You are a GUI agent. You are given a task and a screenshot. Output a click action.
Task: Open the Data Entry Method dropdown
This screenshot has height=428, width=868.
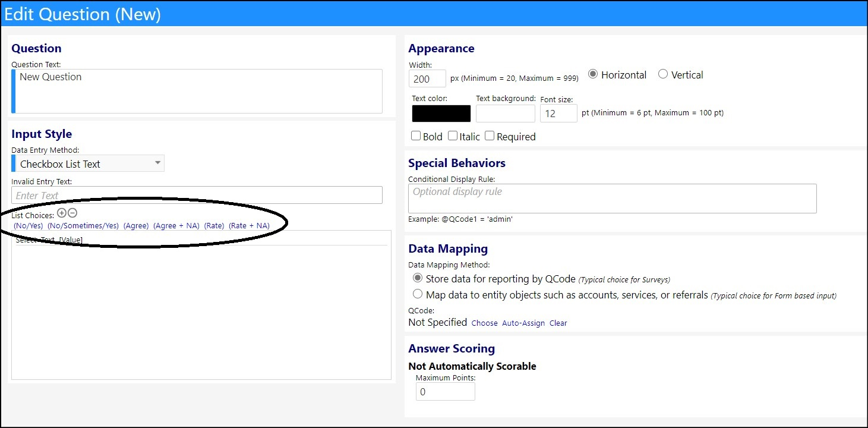point(88,163)
